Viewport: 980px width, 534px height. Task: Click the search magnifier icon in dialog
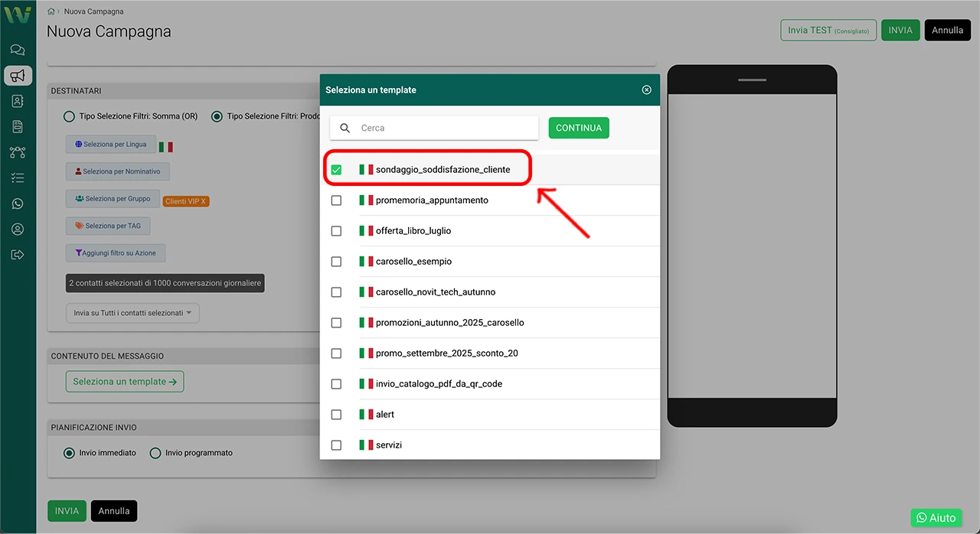click(345, 128)
